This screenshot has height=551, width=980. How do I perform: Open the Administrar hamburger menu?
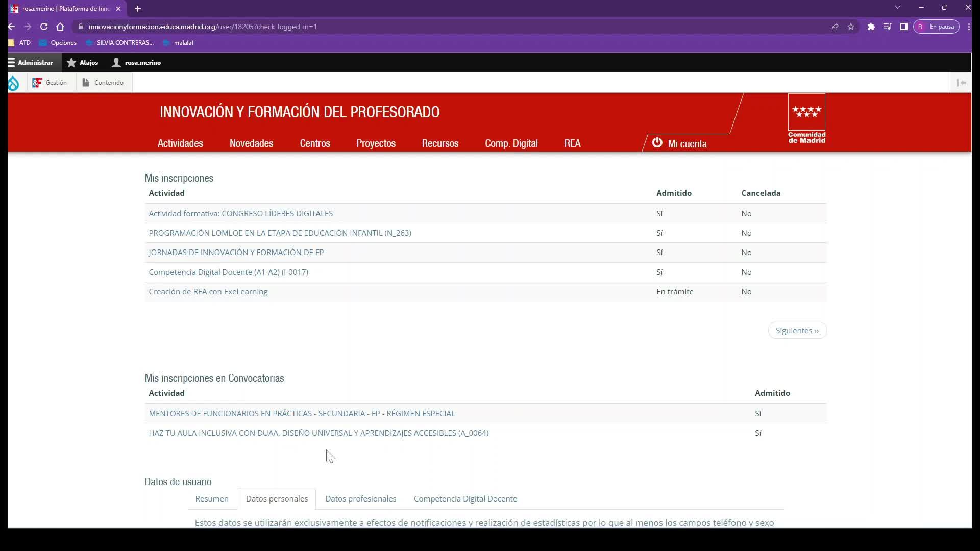point(31,63)
